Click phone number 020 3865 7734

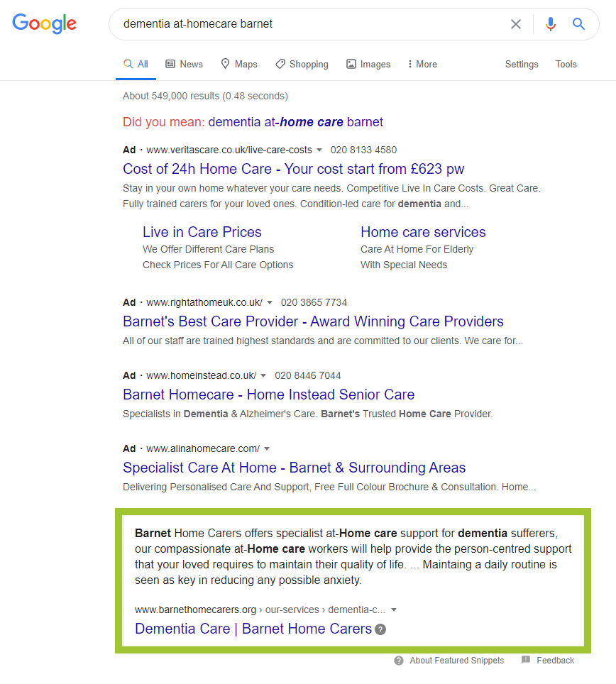[x=314, y=303]
